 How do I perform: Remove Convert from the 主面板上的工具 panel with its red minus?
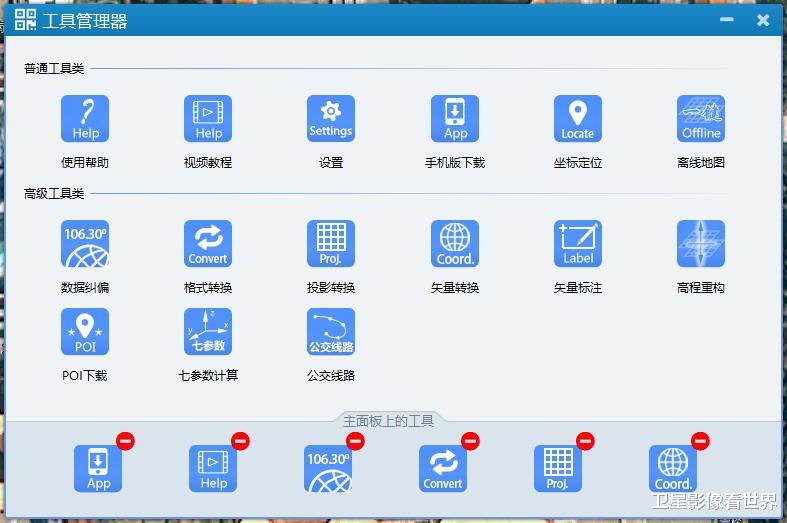(x=470, y=441)
